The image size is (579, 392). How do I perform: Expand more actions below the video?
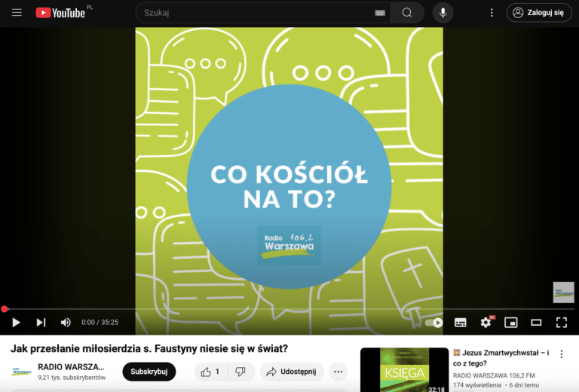pos(338,372)
